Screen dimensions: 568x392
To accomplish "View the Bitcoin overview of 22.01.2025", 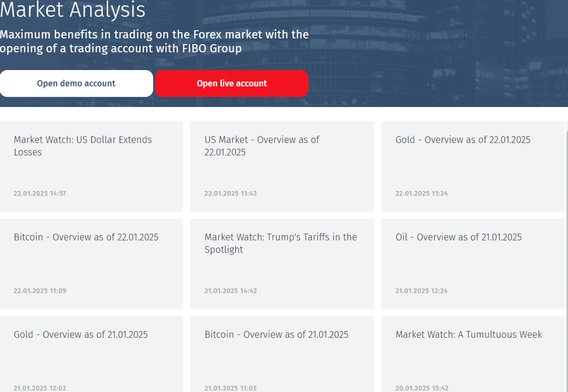I will (85, 237).
